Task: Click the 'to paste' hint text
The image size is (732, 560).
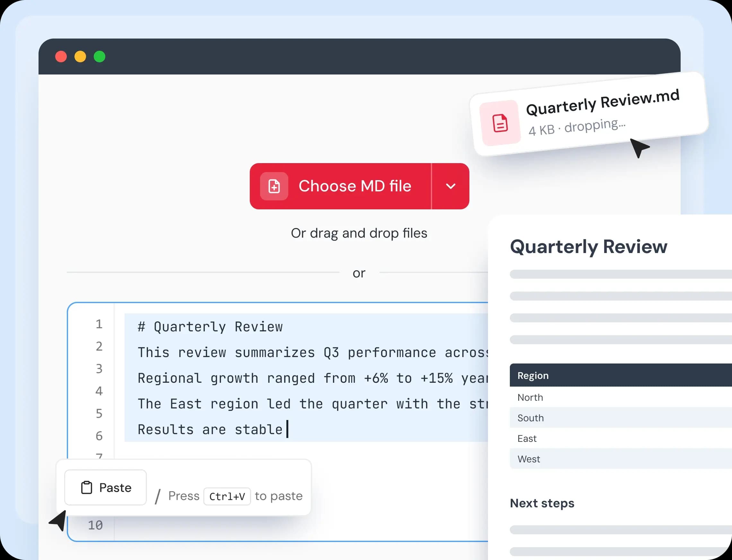Action: (279, 496)
